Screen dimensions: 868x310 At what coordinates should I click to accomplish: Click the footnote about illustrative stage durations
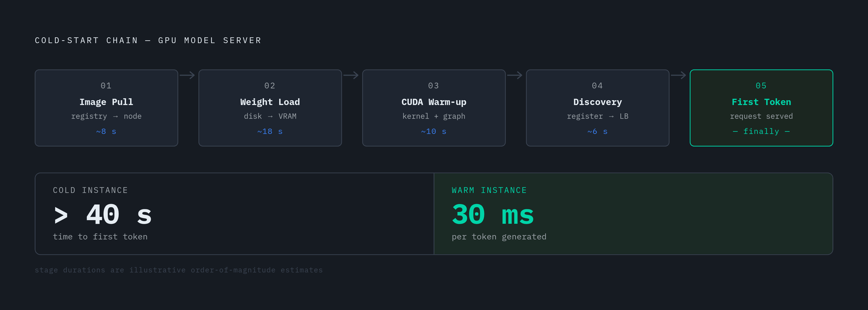point(179,270)
